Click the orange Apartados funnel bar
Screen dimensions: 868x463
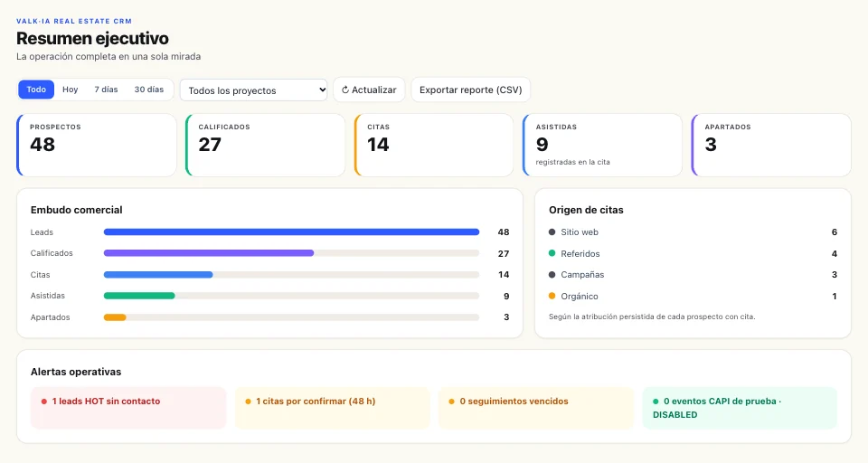115,317
